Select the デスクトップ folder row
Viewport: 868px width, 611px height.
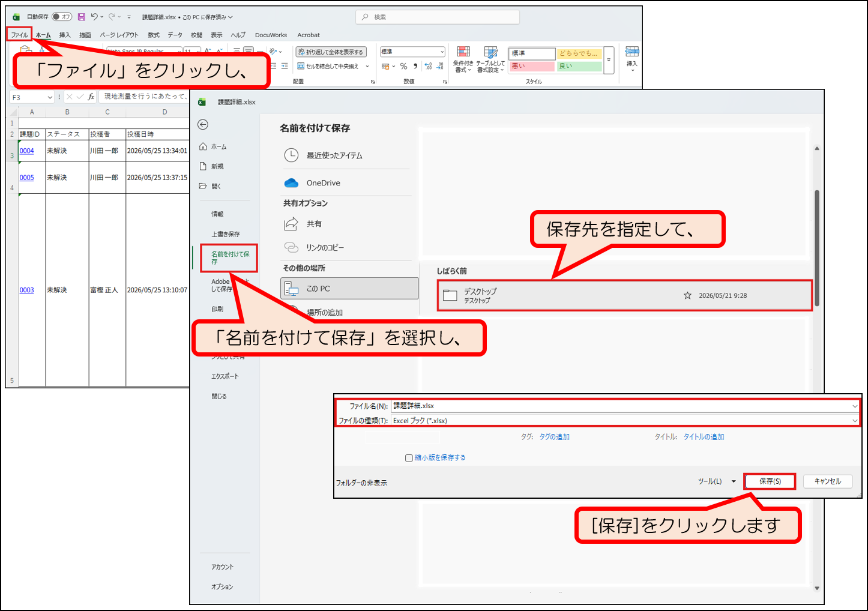pyautogui.click(x=624, y=295)
